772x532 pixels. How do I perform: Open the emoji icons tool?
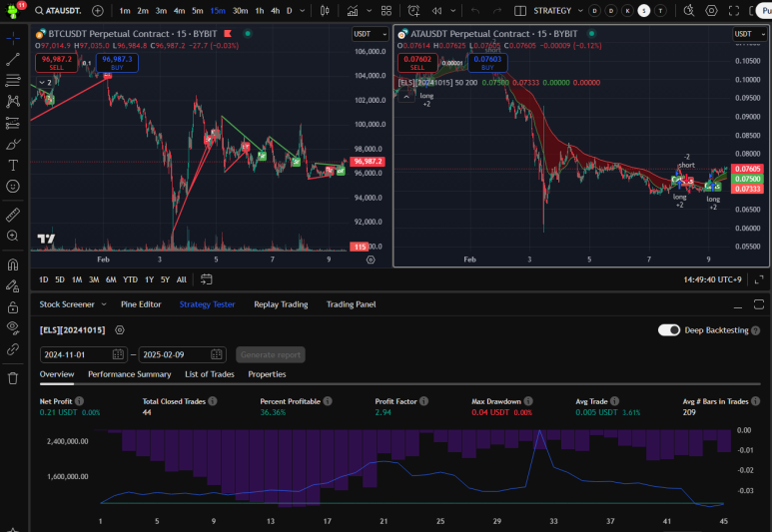[13, 186]
